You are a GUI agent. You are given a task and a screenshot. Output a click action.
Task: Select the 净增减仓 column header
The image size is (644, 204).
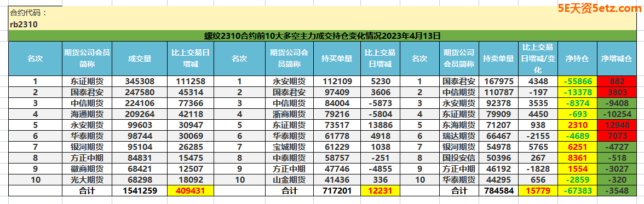tap(616, 59)
